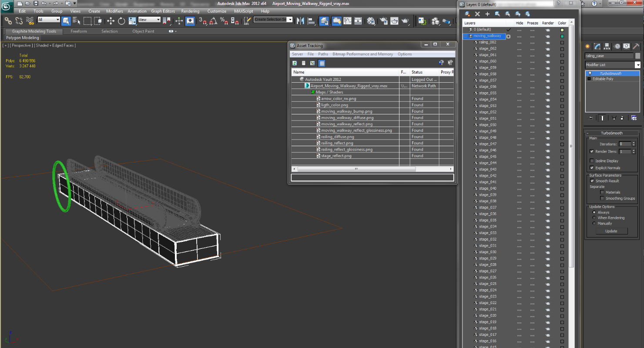
Task: Open the Material Editor icon
Action: 371,20
